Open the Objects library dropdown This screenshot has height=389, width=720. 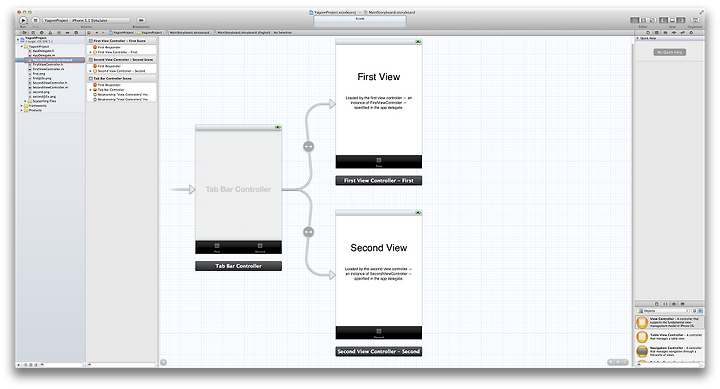663,311
